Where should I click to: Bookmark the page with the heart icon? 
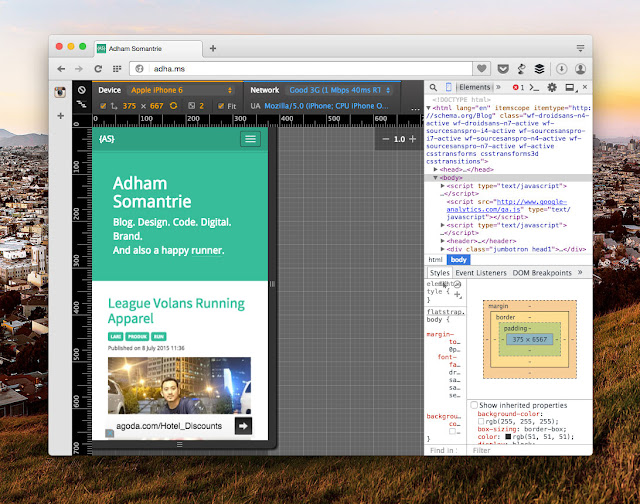tap(482, 69)
